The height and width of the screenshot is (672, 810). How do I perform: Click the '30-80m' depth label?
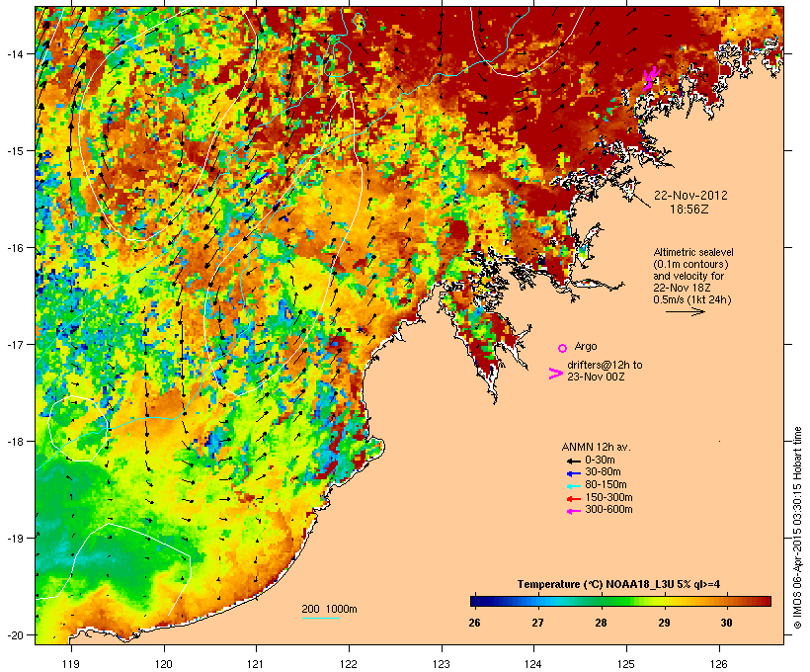pyautogui.click(x=603, y=472)
